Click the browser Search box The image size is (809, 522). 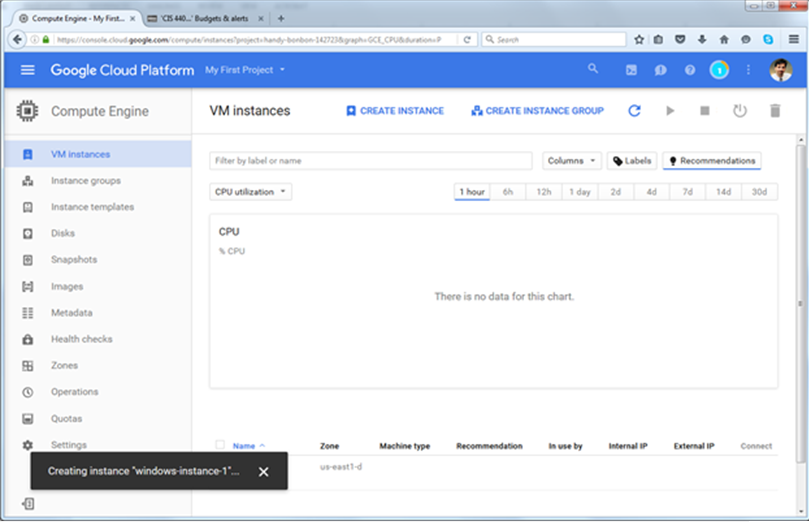(x=554, y=40)
